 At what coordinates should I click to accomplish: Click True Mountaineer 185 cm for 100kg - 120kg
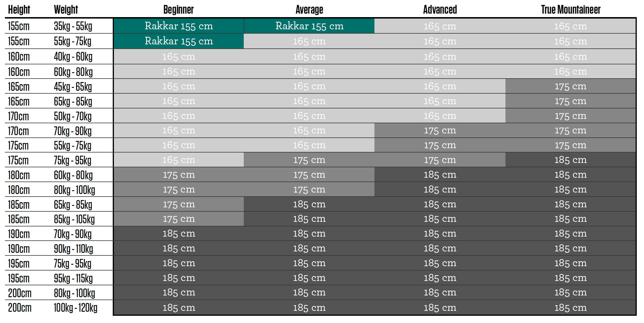[x=571, y=308]
